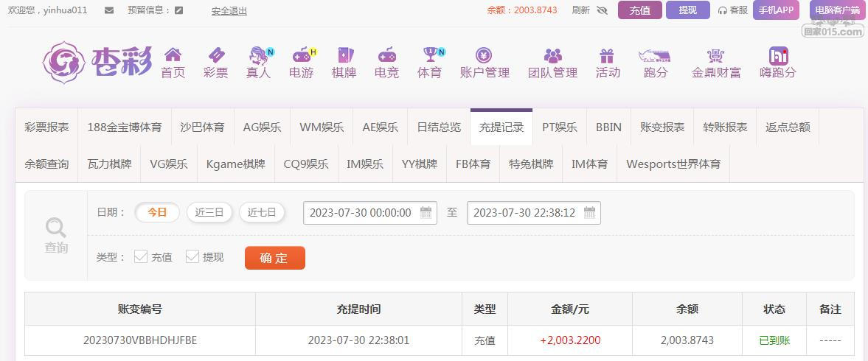
Task: Click the 账变编号 column header
Action: click(140, 309)
